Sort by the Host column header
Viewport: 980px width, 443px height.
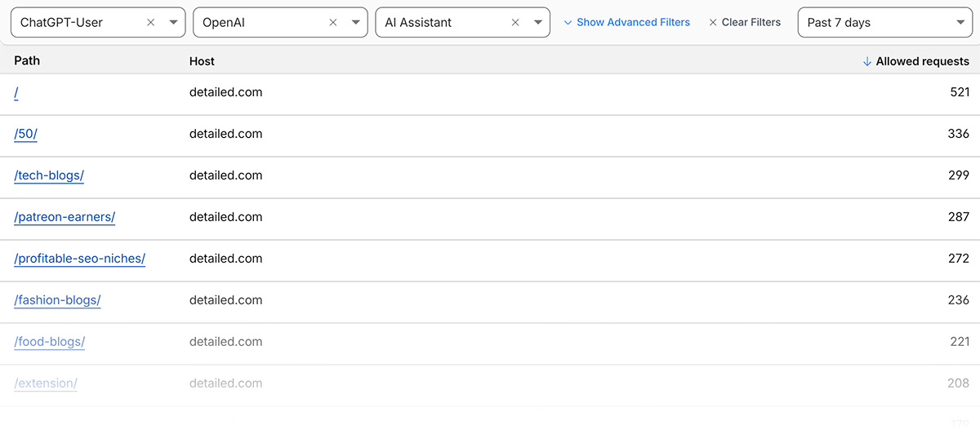[202, 61]
